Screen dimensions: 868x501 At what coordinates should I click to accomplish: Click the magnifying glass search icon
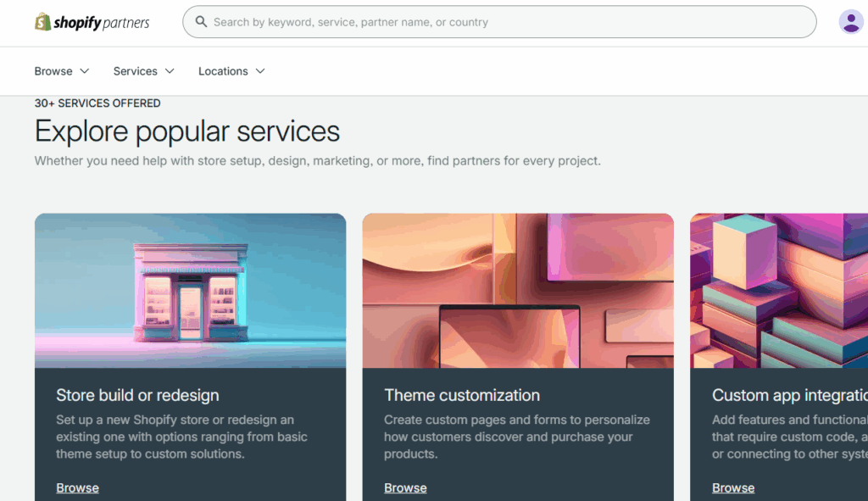tap(201, 22)
